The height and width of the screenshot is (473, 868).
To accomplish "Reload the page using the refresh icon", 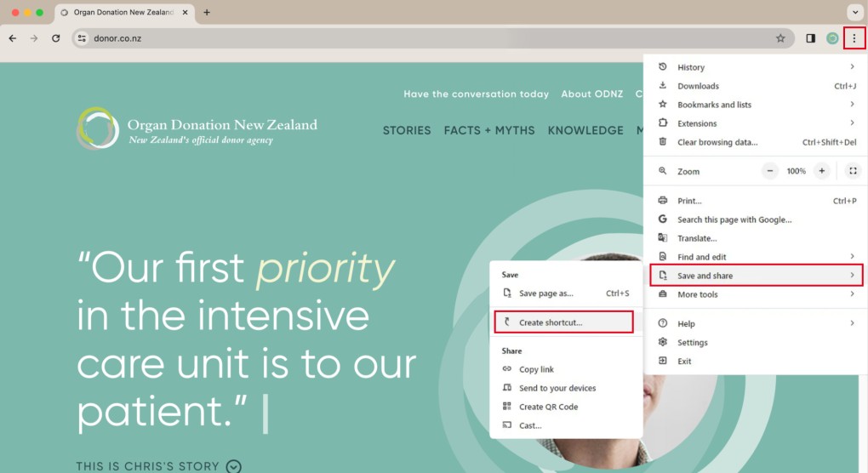I will [x=56, y=38].
